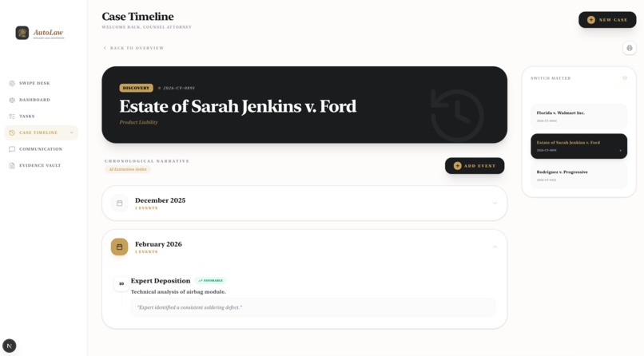Viewport: 644px width, 356px height.
Task: Click the AutoLaw logo icon
Action: click(22, 33)
